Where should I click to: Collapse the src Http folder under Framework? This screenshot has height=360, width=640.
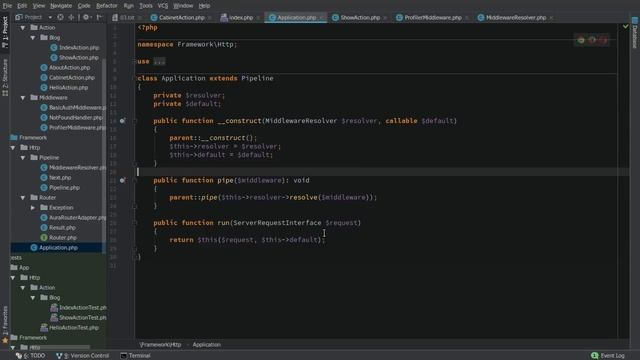point(13,148)
